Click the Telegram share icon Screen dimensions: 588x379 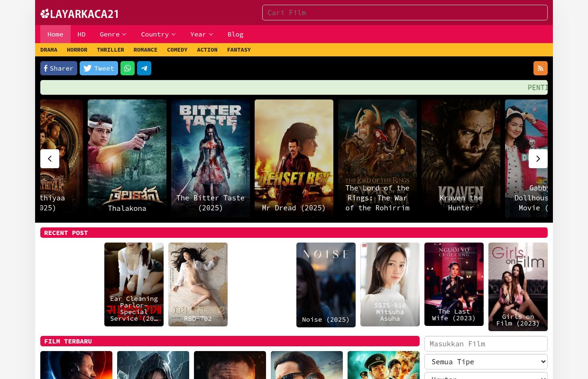pos(144,68)
